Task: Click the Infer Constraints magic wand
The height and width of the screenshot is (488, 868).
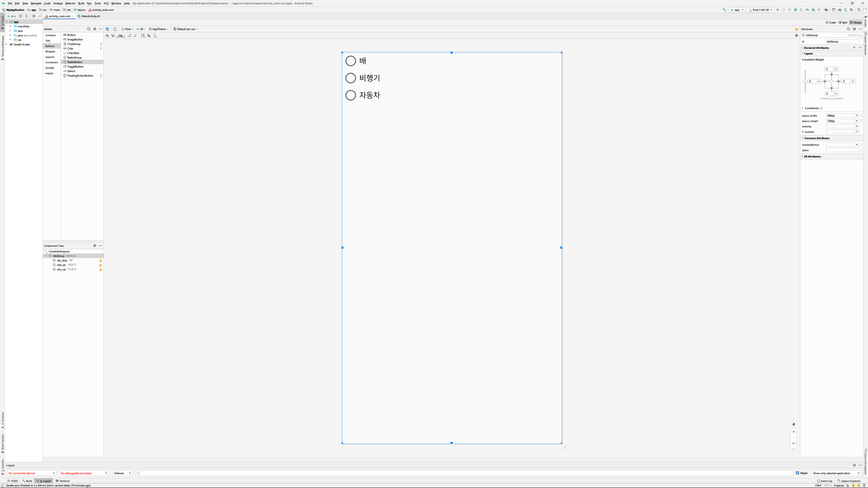Action: [x=135, y=35]
